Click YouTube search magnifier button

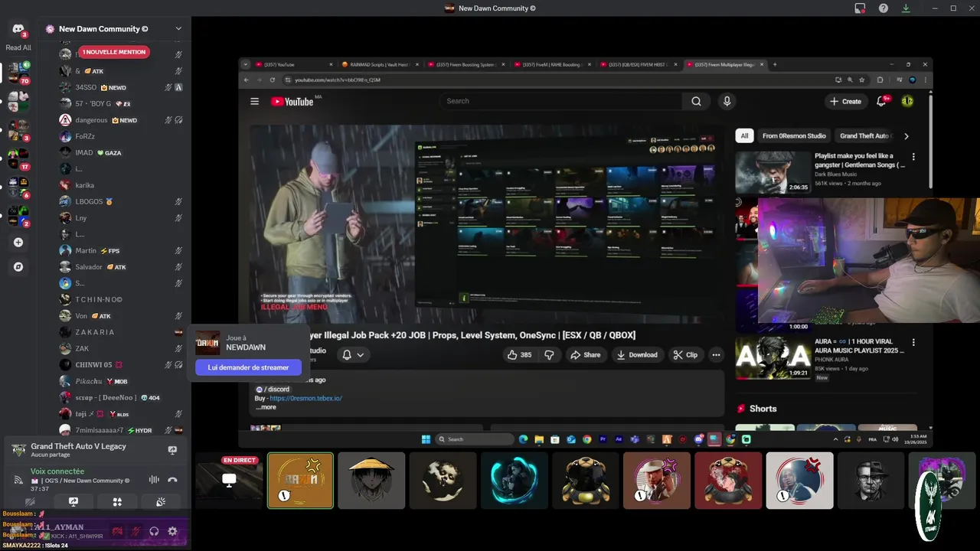click(696, 101)
